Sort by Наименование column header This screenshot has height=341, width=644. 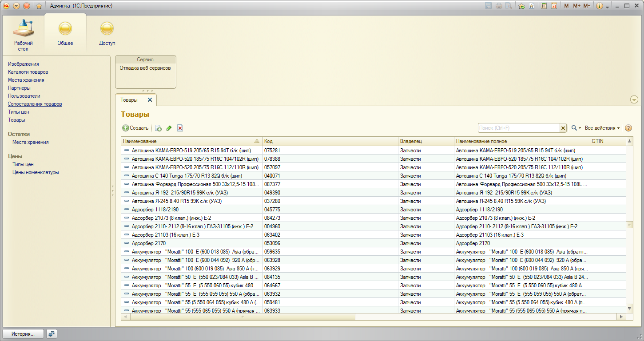[x=191, y=141]
